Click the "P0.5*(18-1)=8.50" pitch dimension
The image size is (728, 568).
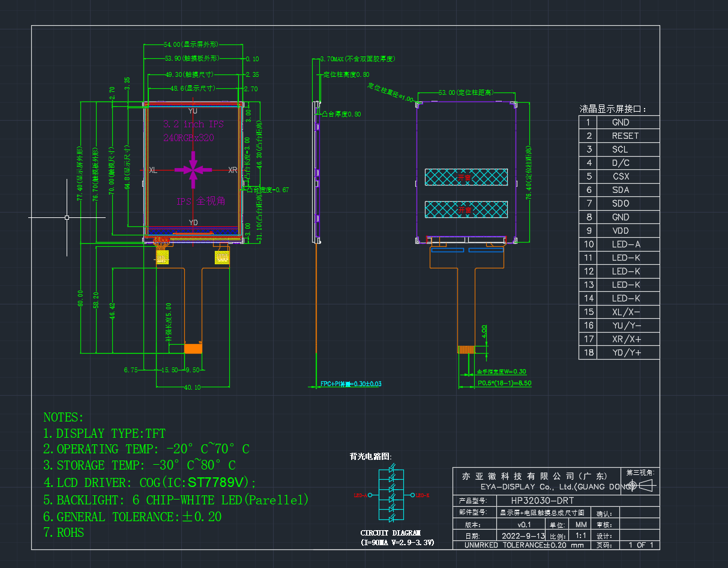[x=504, y=383]
